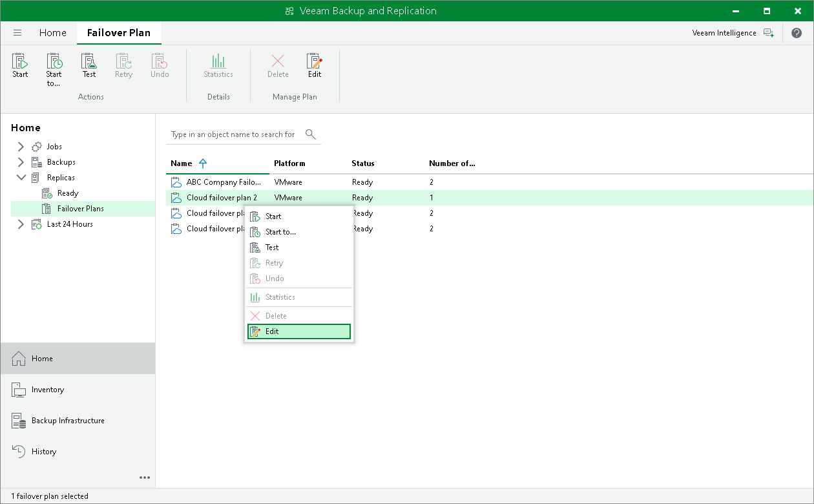Open Statistics from the ribbon
This screenshot has width=814, height=504.
point(218,66)
